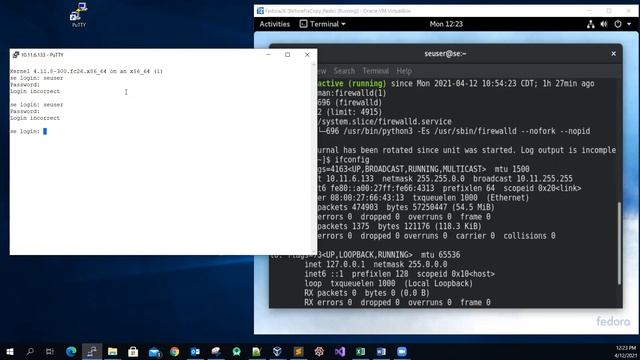Open File Explorer from the taskbar
The height and width of the screenshot is (360, 640).
pyautogui.click(x=113, y=351)
